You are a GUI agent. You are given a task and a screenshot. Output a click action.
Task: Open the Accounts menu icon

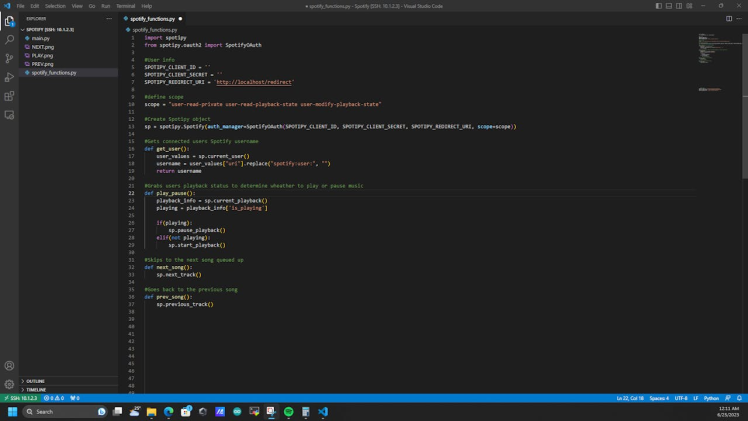pos(10,366)
